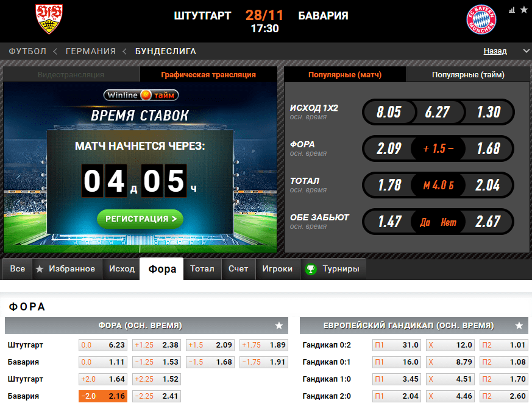This screenshot has height=406, width=532.
Task: Select Stuttgart 0.0 handicap at 6.23
Action: pyautogui.click(x=103, y=345)
